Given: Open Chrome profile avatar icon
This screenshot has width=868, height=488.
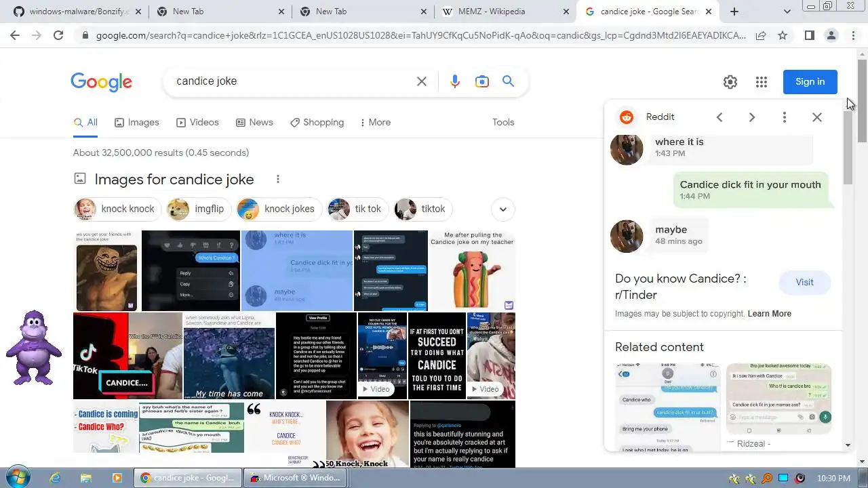Looking at the screenshot, I should [831, 35].
